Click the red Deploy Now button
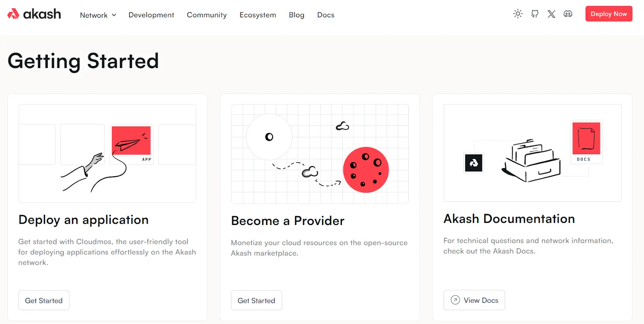 click(609, 14)
